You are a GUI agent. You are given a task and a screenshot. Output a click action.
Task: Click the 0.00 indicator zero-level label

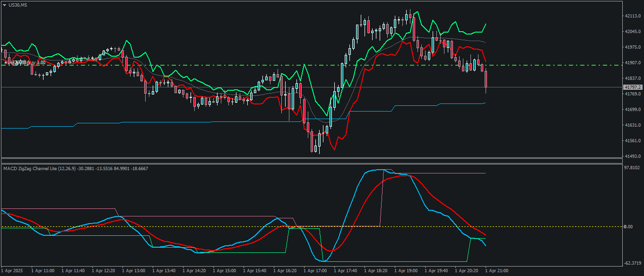click(628, 227)
